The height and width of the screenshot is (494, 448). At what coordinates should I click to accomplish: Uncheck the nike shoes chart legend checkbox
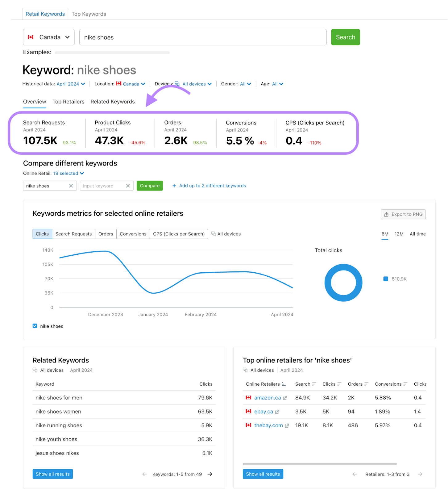pyautogui.click(x=35, y=326)
